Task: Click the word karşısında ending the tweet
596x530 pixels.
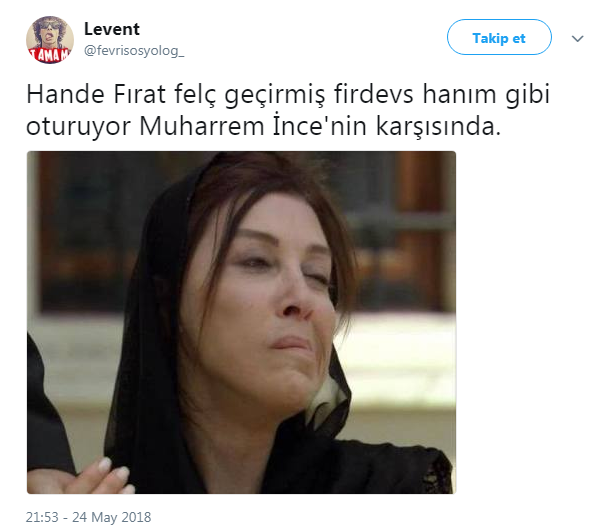Action: coord(438,128)
